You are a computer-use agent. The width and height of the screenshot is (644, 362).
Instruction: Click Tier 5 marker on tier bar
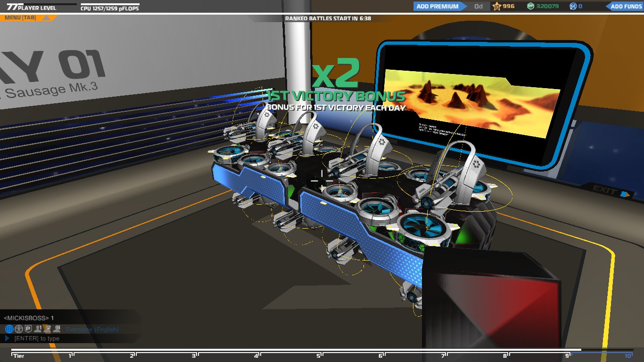point(318,356)
